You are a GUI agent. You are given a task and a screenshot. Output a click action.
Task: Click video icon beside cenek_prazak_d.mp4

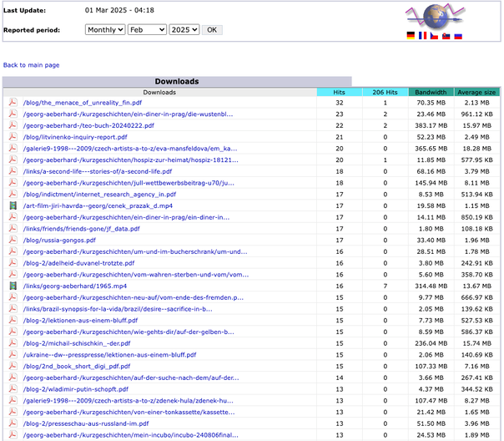pyautogui.click(x=13, y=205)
